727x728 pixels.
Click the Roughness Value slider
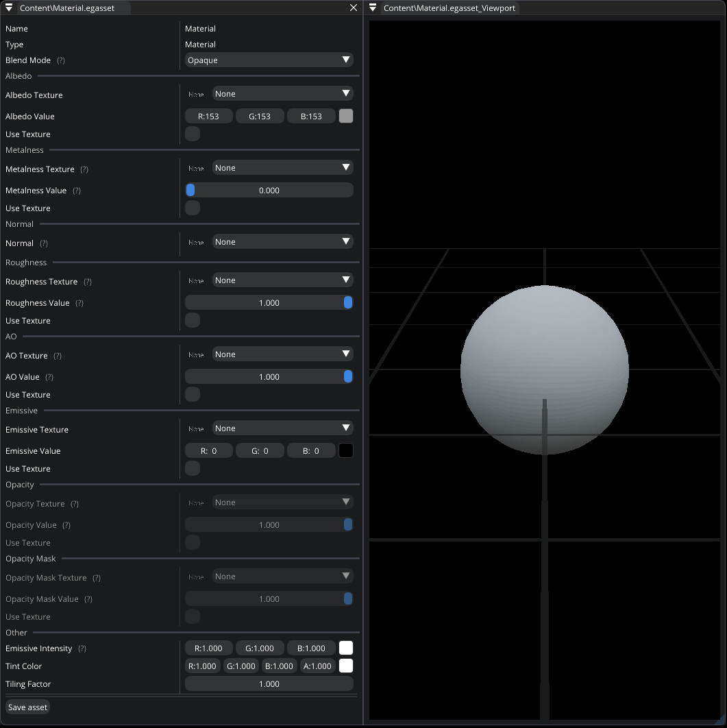click(269, 303)
